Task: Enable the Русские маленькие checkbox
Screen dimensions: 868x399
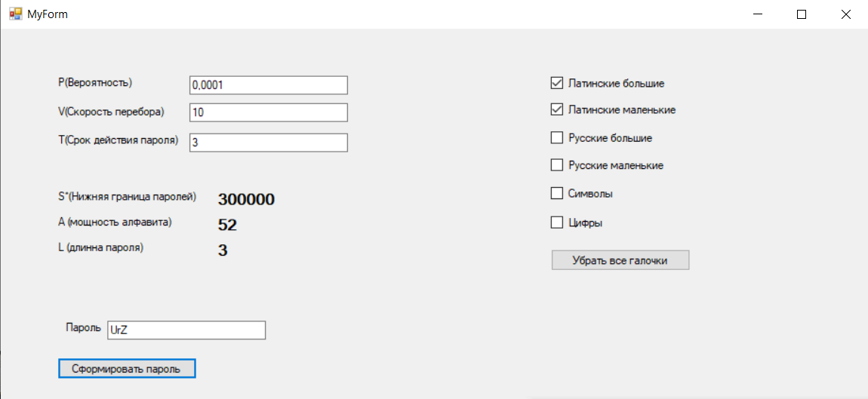Action: pyautogui.click(x=556, y=165)
